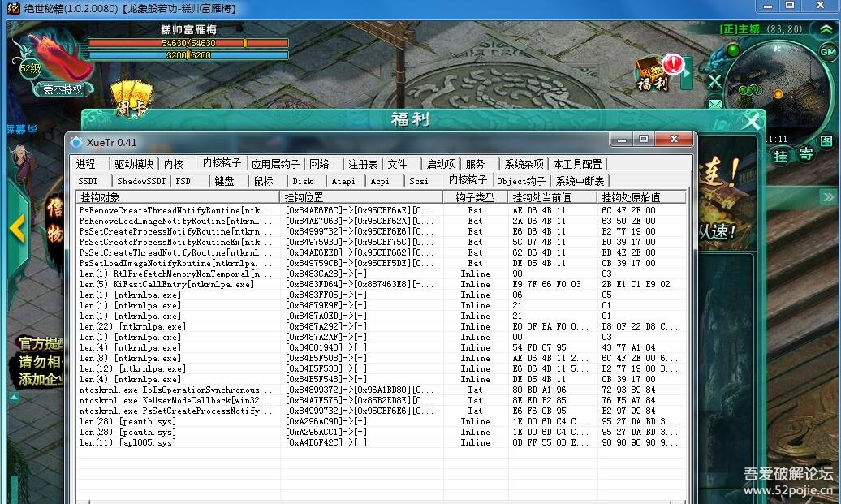Screen dimensions: 841x504
Task: Select the len(22) [ntkrnlpa.exe] row
Action: (x=381, y=326)
